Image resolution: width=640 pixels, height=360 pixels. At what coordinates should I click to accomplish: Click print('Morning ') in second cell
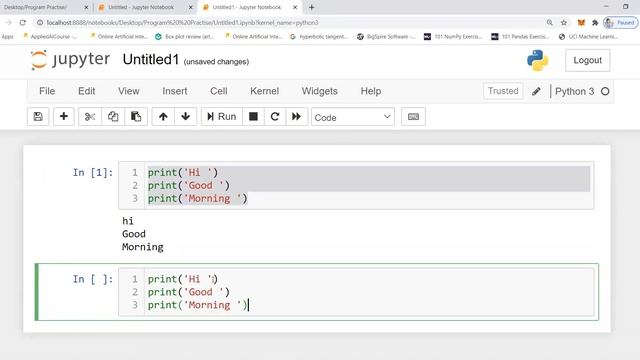198,305
